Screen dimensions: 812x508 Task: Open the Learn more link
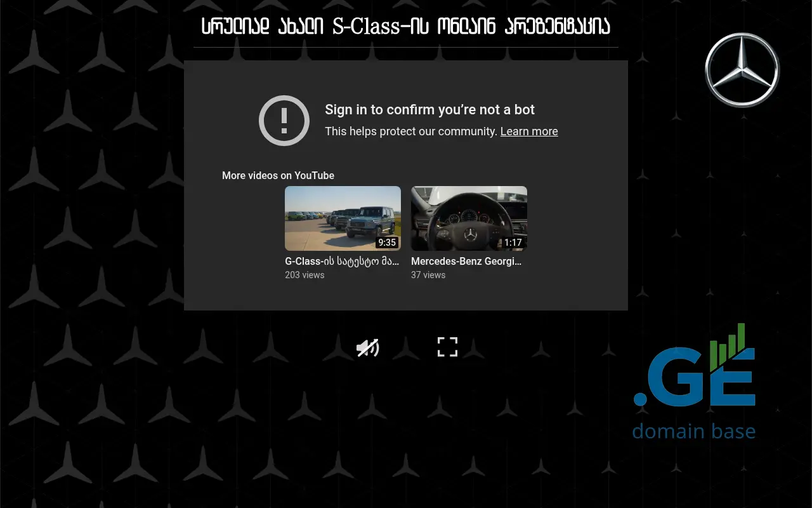(x=528, y=131)
